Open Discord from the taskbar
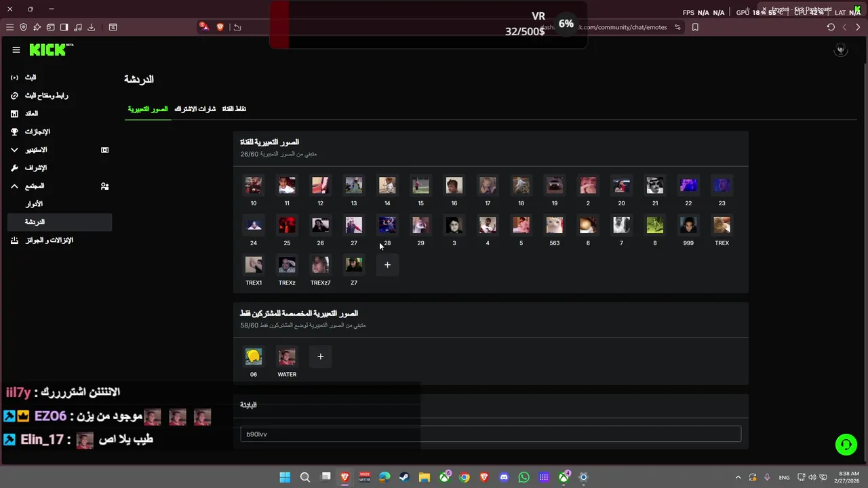 point(504,477)
